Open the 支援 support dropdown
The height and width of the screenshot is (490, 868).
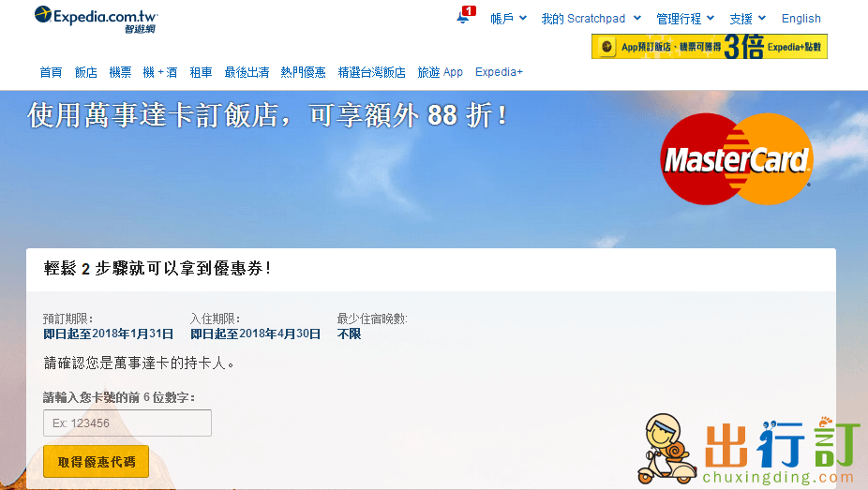coord(747,19)
